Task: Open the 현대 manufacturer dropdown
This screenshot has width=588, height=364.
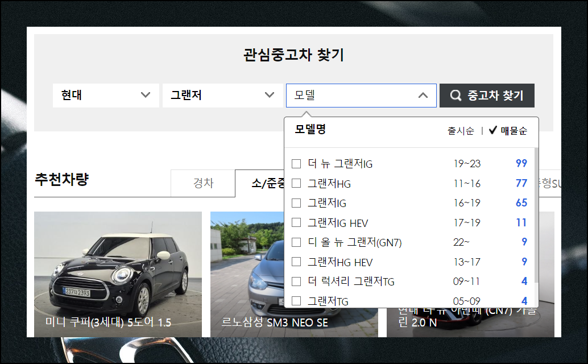Action: 106,95
